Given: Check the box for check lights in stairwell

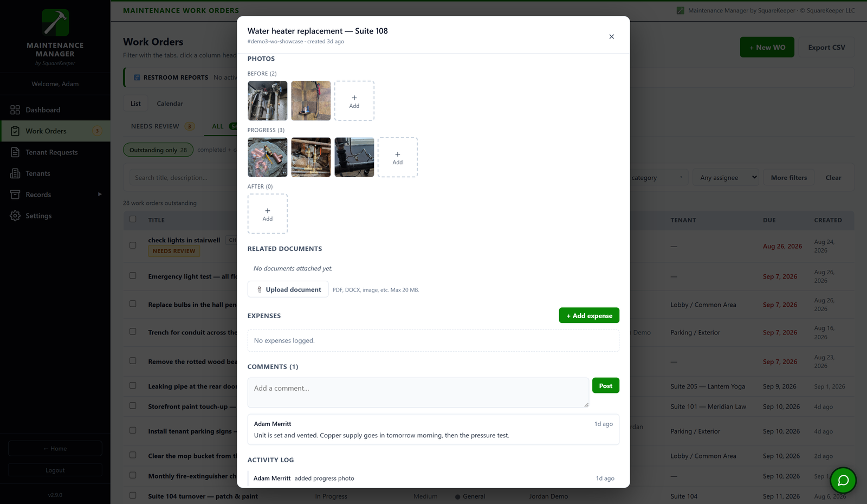Looking at the screenshot, I should (133, 245).
